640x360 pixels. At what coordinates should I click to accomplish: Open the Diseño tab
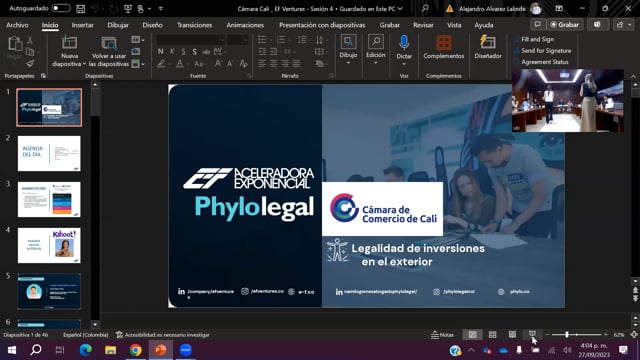point(152,25)
